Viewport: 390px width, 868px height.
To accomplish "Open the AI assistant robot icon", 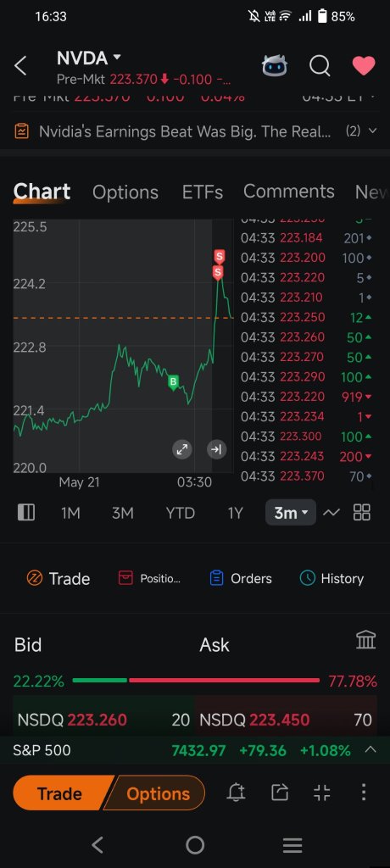I will click(x=275, y=66).
